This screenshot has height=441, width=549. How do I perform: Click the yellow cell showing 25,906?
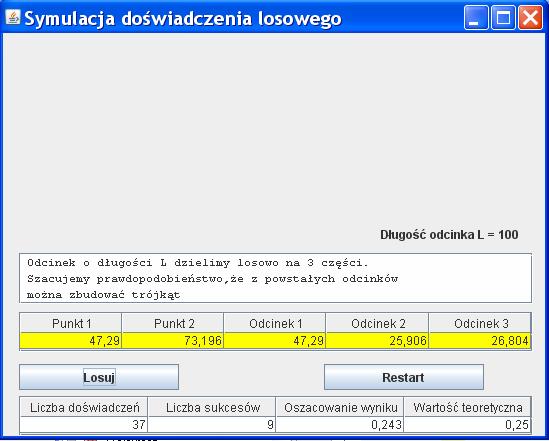pos(377,341)
